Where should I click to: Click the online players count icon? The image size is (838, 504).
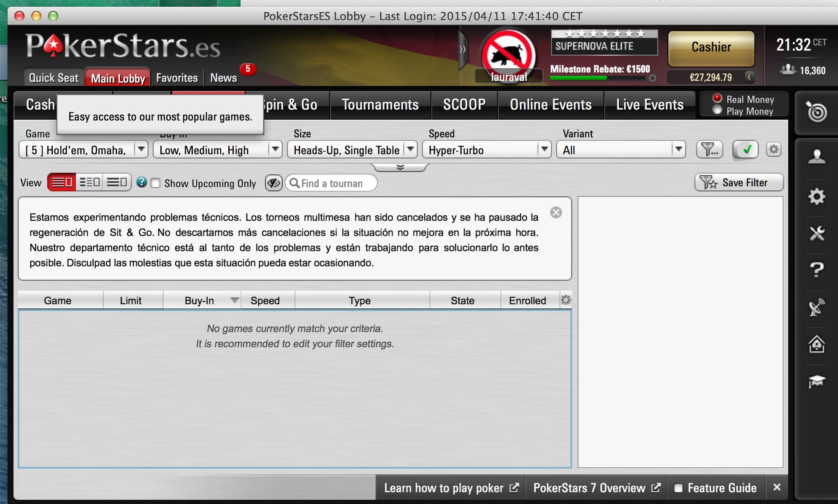tap(788, 70)
